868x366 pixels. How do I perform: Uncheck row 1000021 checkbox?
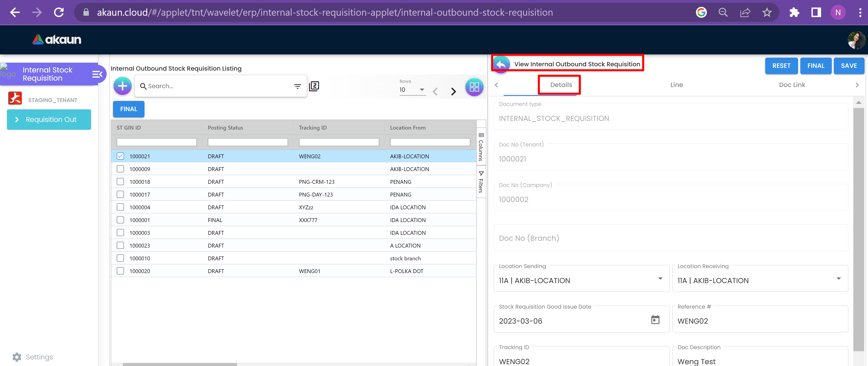coord(120,156)
